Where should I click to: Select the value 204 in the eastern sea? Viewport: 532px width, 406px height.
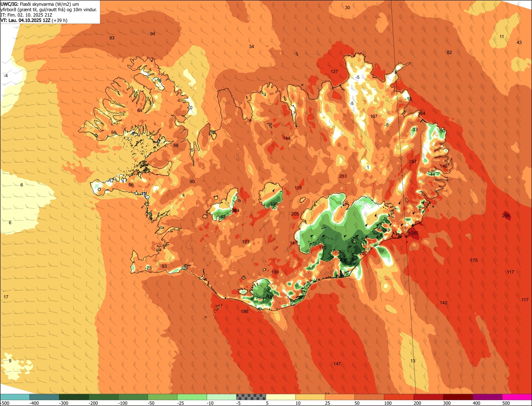[x=506, y=215]
